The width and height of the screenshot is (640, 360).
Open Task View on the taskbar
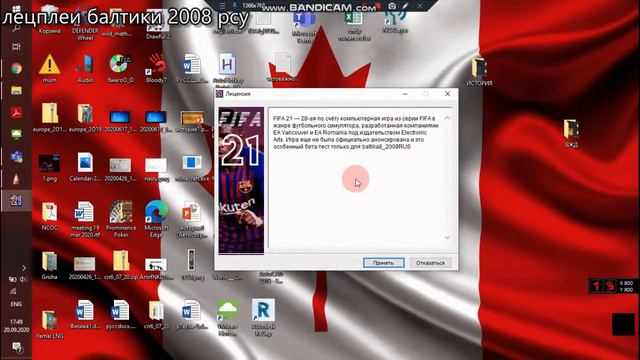click(16, 47)
